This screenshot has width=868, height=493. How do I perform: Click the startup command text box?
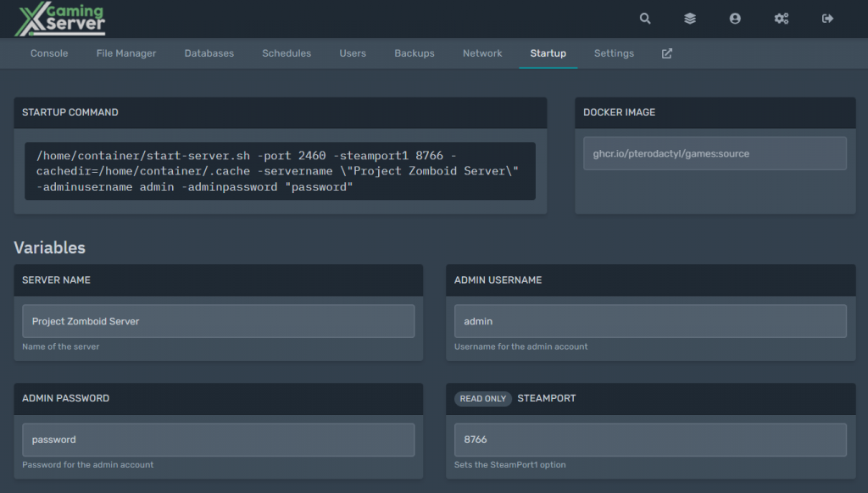click(280, 171)
